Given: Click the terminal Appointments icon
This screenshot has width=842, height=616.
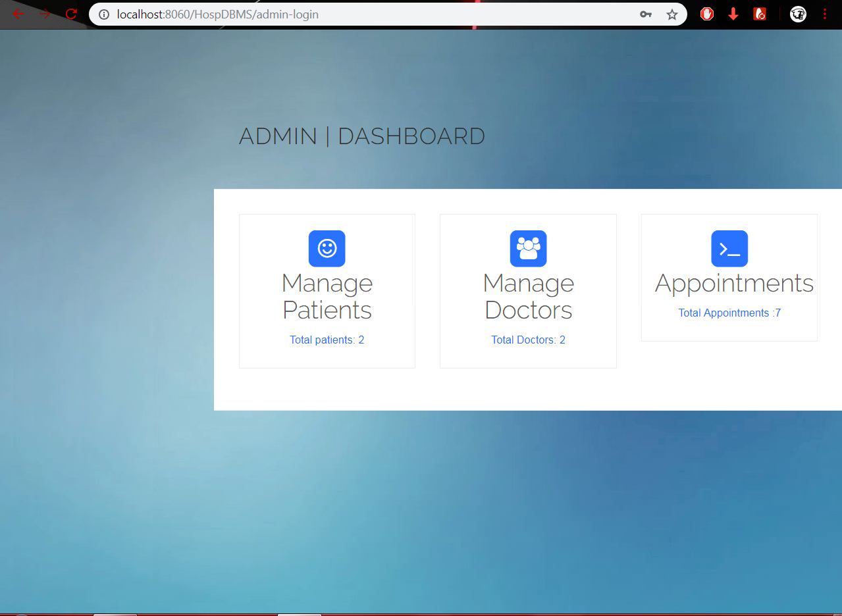Looking at the screenshot, I should [729, 249].
